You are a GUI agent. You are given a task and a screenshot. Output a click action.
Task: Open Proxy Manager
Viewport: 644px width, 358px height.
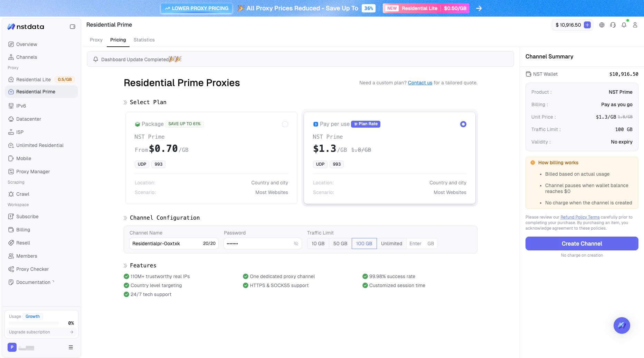[x=41, y=172]
